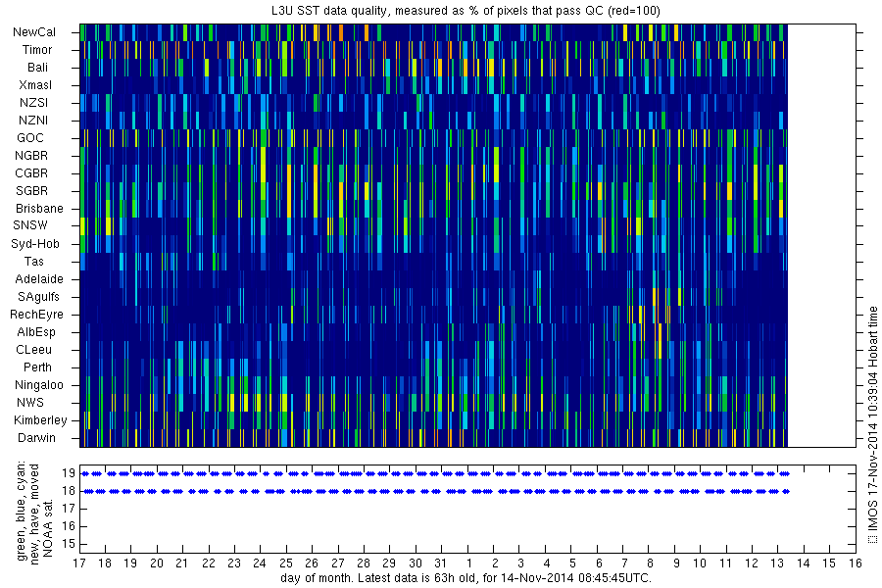Click day 16 on the x-axis
Image resolution: width=882 pixels, height=588 pixels.
pos(856,563)
